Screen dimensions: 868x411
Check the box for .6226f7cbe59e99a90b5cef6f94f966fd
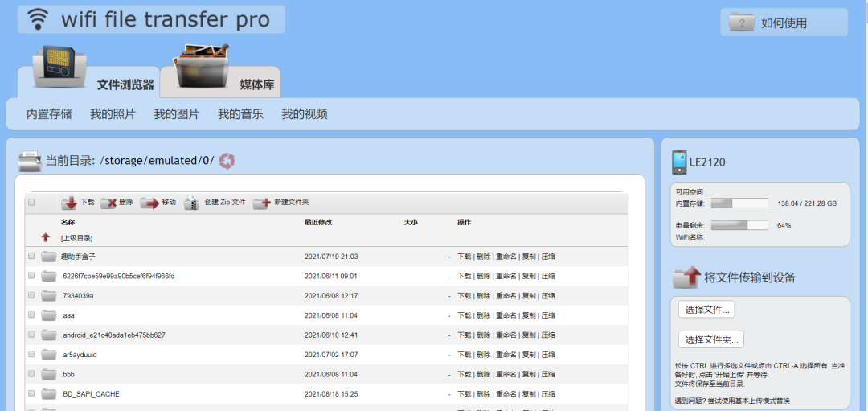31,275
